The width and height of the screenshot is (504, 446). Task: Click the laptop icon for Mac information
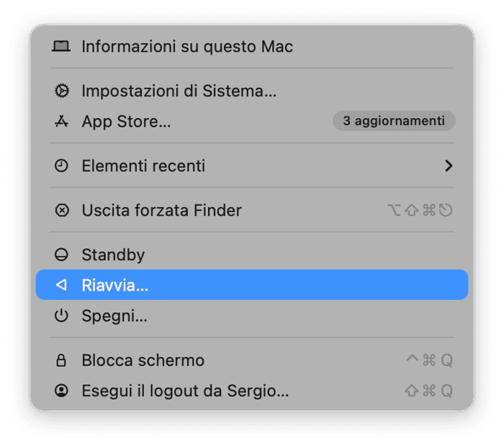tap(62, 47)
